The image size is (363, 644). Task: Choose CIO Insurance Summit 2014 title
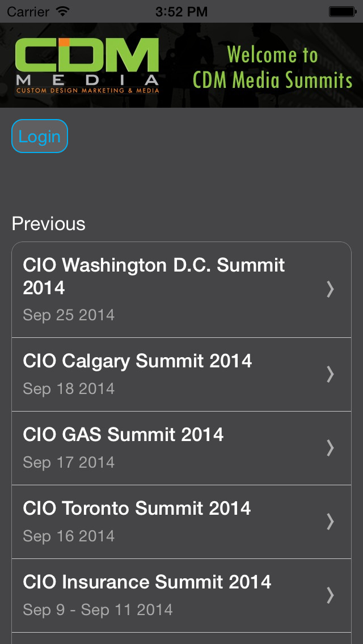147,582
